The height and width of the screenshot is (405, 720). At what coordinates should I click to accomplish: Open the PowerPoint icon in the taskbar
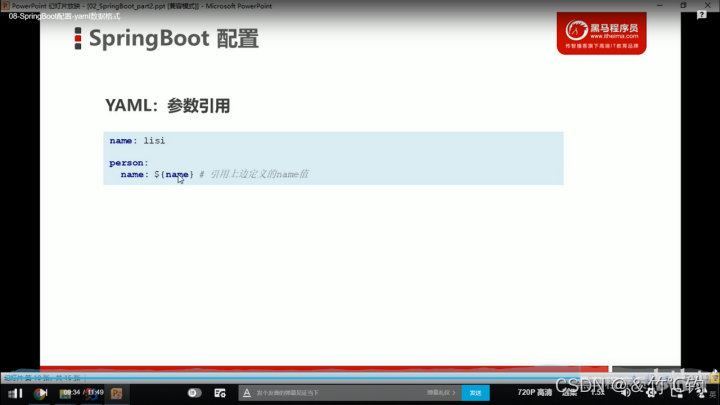(x=117, y=393)
